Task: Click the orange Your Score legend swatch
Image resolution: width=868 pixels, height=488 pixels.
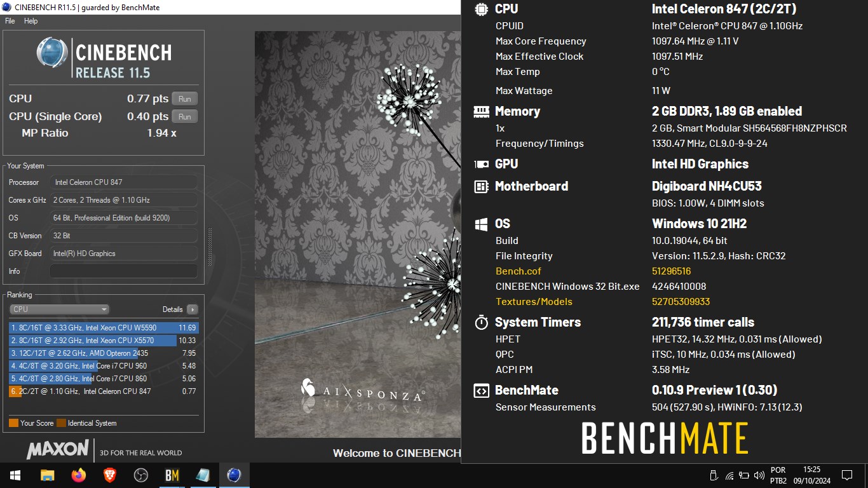Action: [13, 423]
